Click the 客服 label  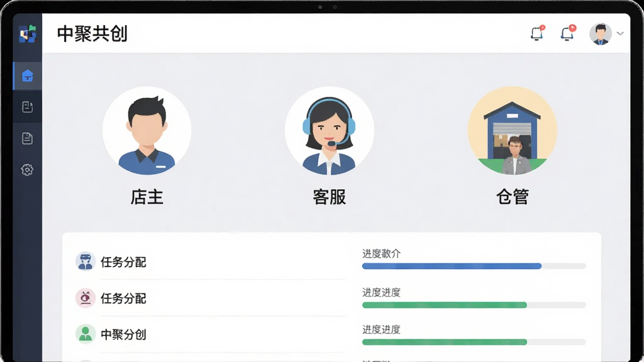click(x=330, y=197)
